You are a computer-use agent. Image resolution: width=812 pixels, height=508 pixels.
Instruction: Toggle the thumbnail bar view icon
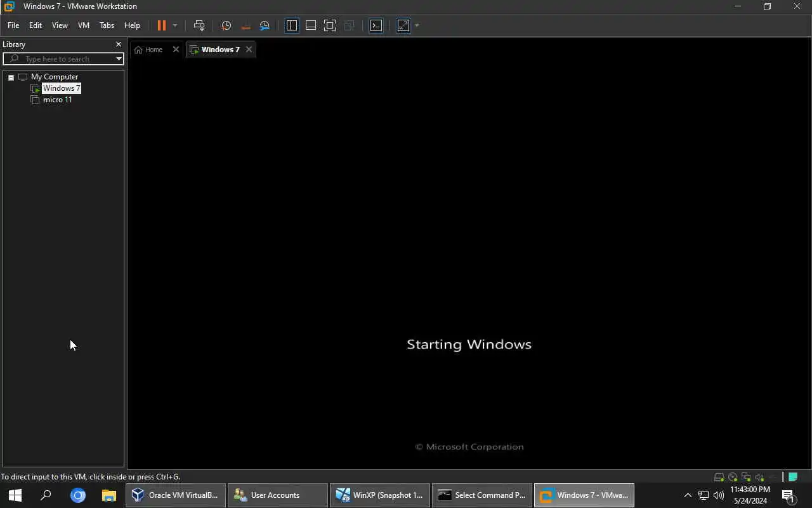(311, 25)
